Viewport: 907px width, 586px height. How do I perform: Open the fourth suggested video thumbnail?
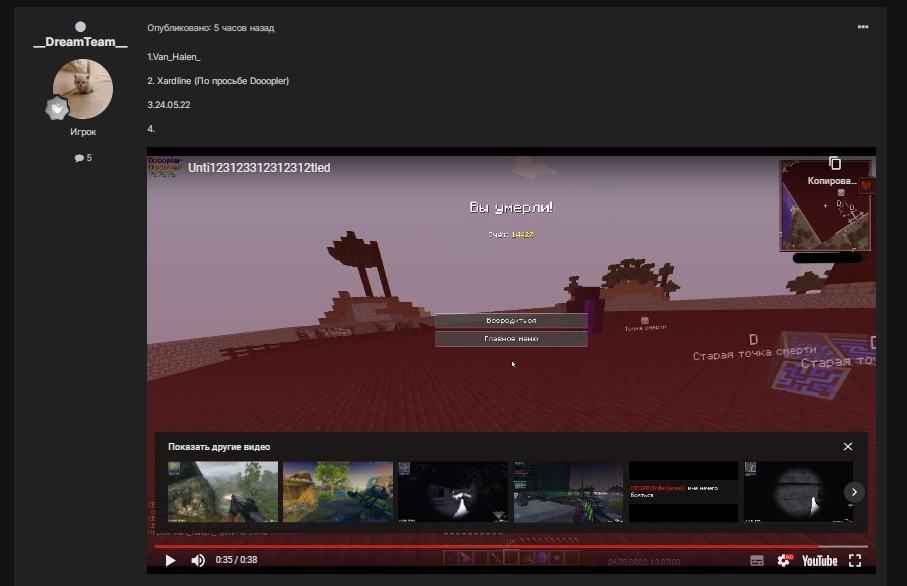tap(568, 491)
